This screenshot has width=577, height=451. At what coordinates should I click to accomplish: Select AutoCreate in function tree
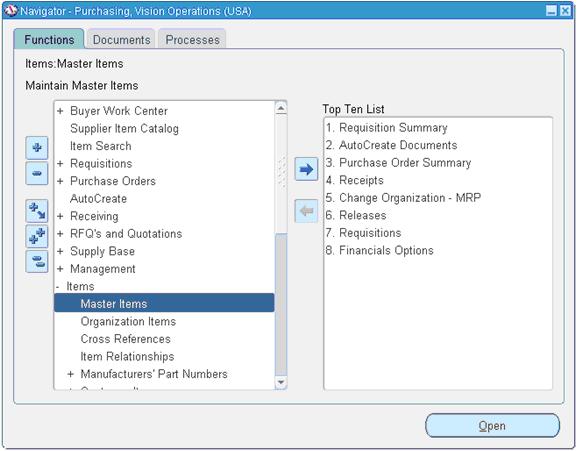(98, 199)
